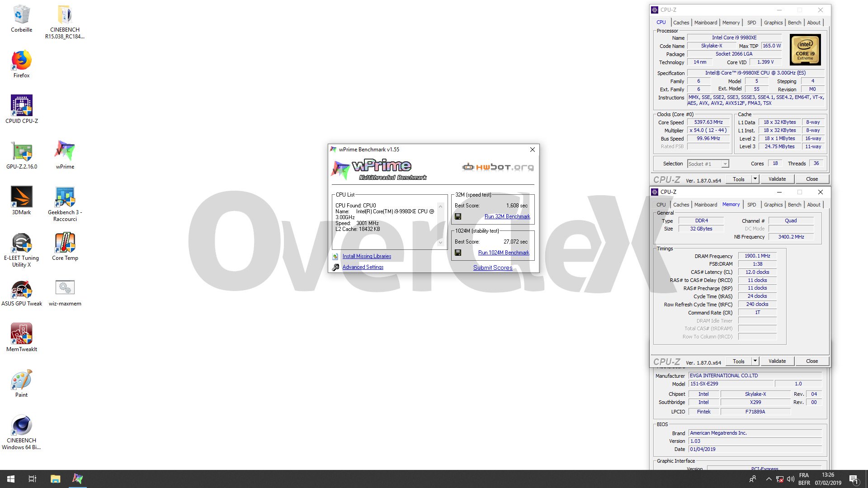Switch to CPU tab in second CPU-Z
Image resolution: width=868 pixels, height=488 pixels.
(661, 205)
